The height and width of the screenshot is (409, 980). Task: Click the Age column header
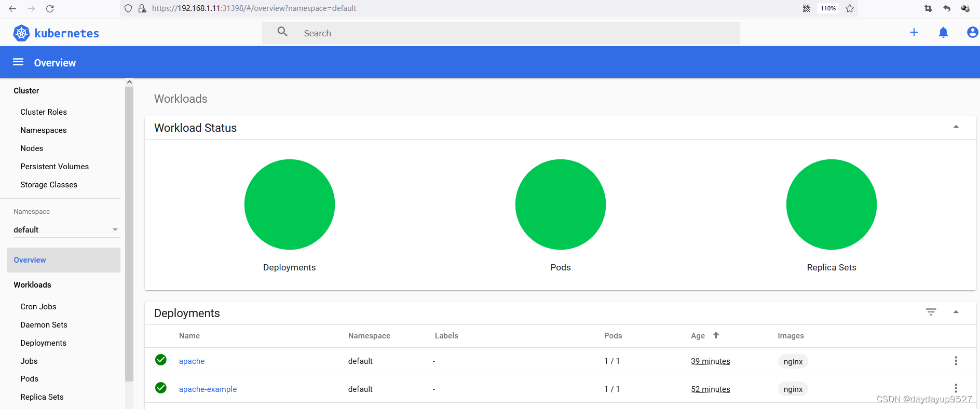point(698,336)
